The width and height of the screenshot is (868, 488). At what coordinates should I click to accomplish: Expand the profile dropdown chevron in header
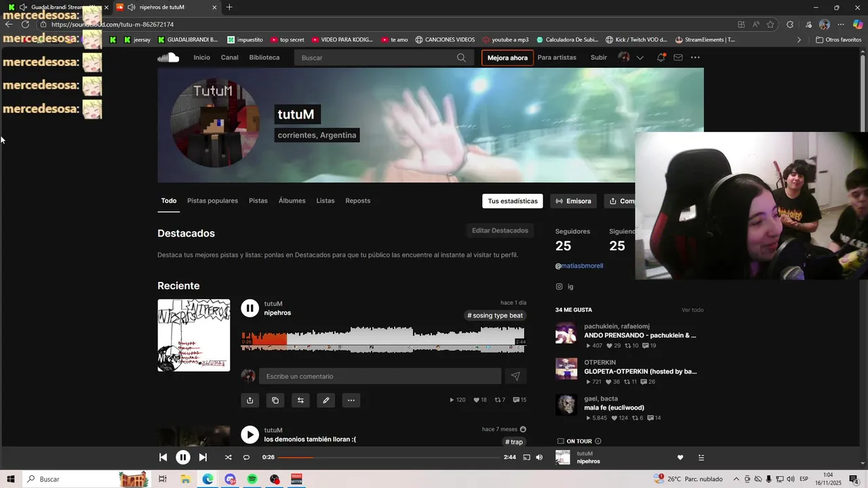(639, 58)
